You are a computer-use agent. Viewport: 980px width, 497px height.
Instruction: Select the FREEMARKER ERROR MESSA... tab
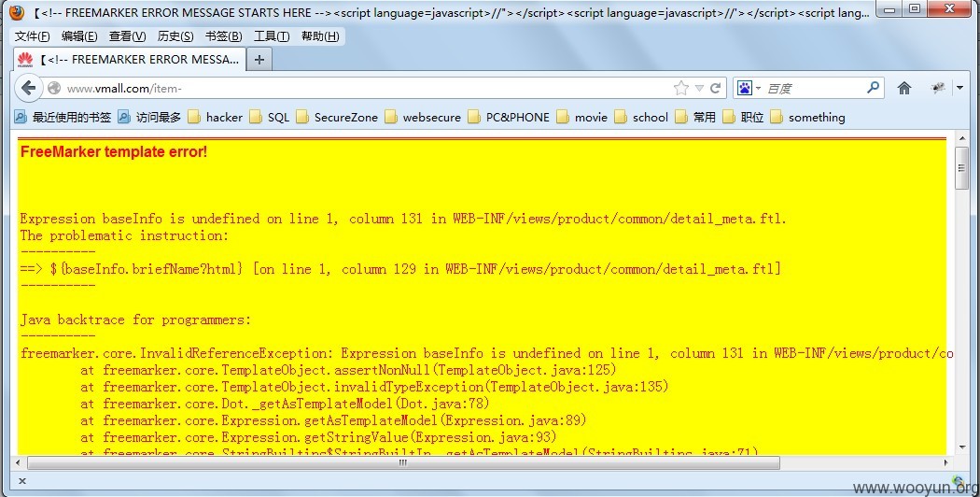pos(130,60)
